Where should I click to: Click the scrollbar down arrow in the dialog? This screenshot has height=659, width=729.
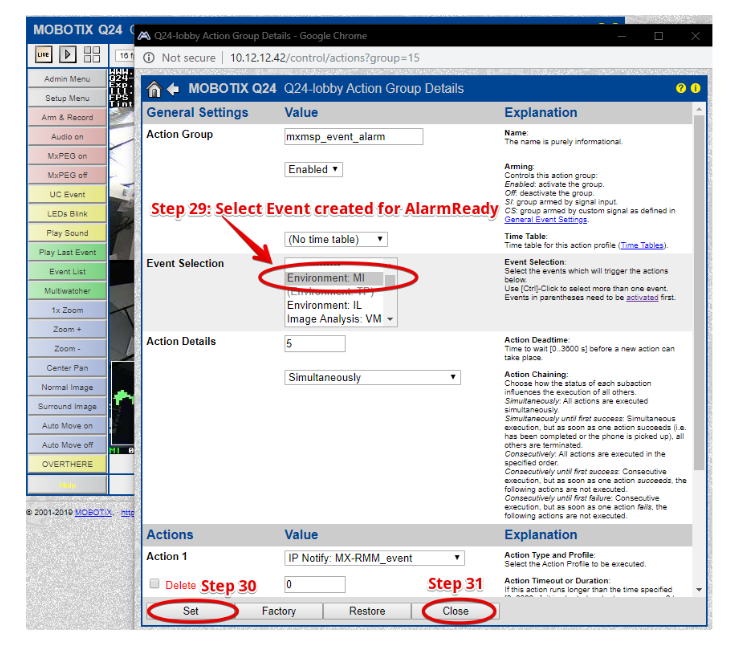click(698, 590)
